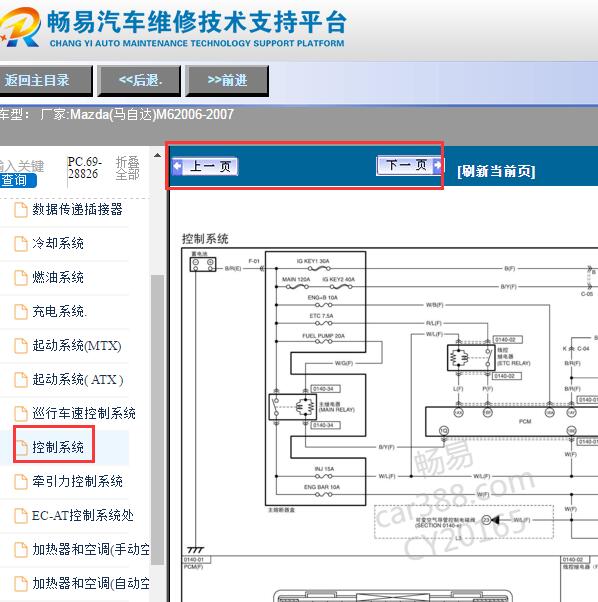Image resolution: width=598 pixels, height=602 pixels.
Task: Click document icon beside 起动系统(ATX)
Action: pos(21,380)
